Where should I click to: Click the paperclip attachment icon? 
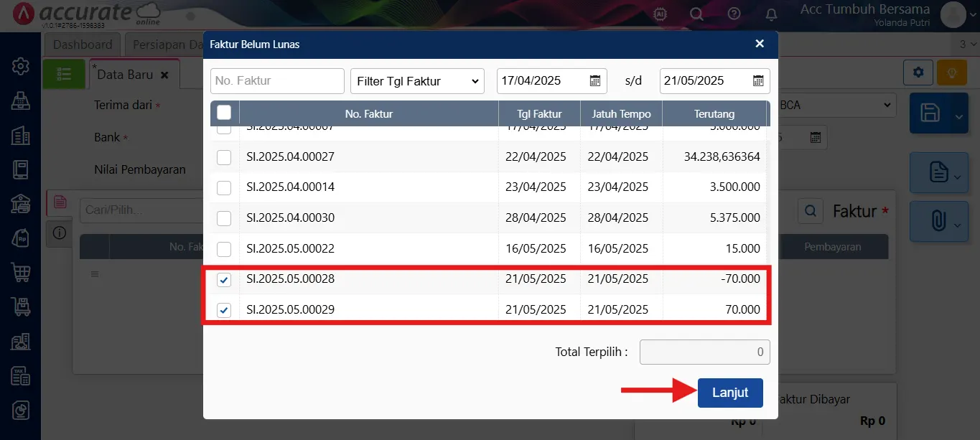(938, 221)
